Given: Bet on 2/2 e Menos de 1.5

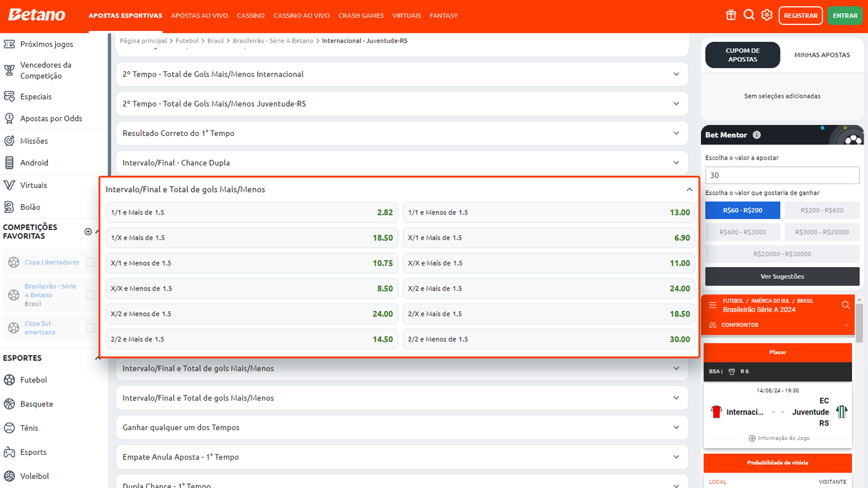Looking at the screenshot, I should tap(549, 339).
